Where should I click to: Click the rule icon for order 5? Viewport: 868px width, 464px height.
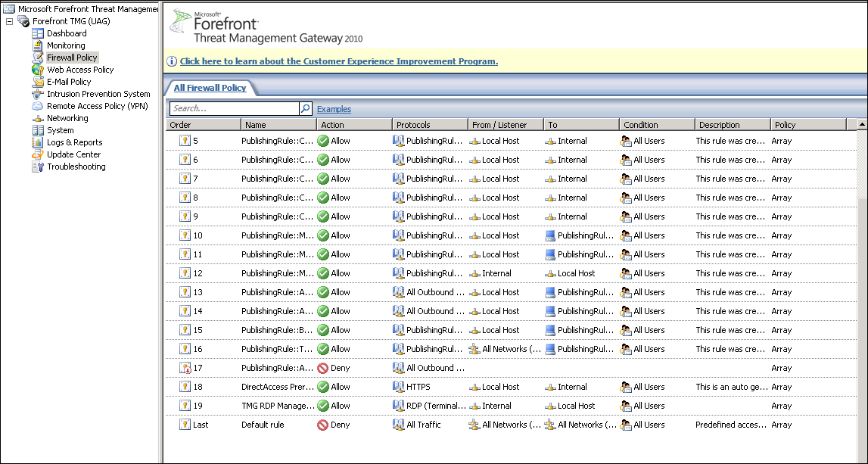[185, 141]
